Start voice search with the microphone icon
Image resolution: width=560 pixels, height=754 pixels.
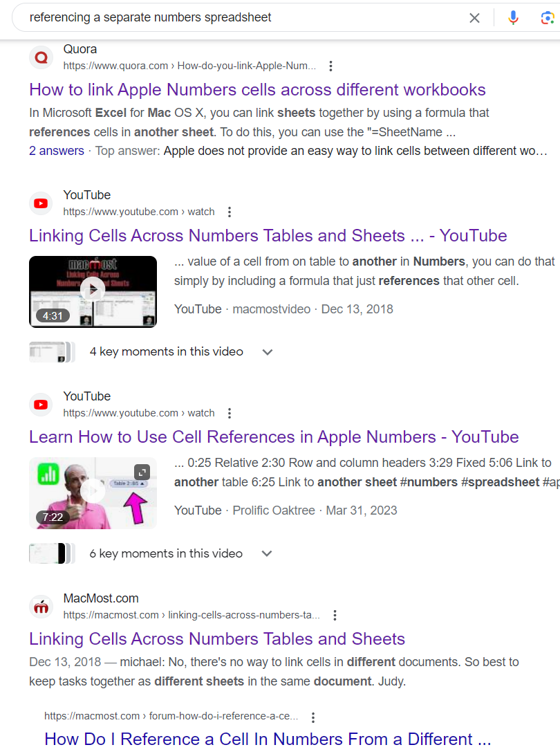(514, 18)
